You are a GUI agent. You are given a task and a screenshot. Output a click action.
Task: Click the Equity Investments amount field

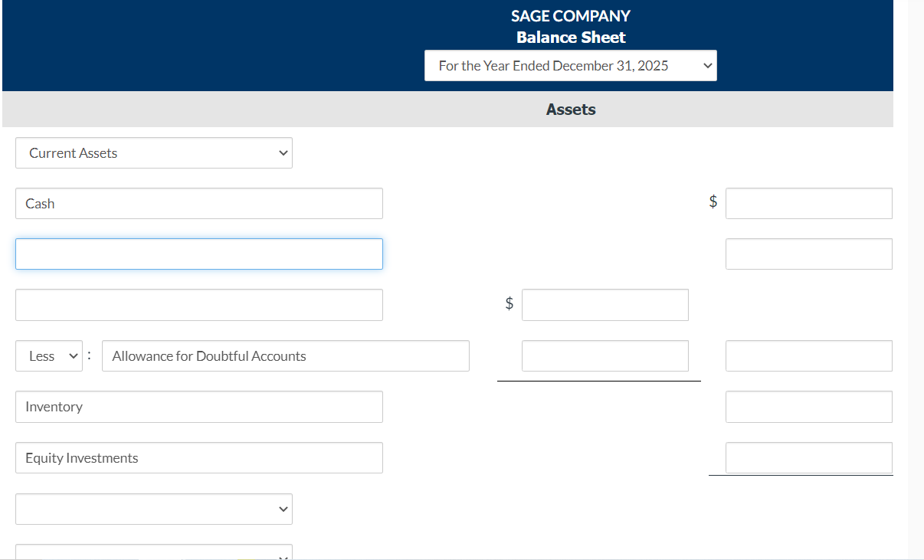[x=809, y=458]
